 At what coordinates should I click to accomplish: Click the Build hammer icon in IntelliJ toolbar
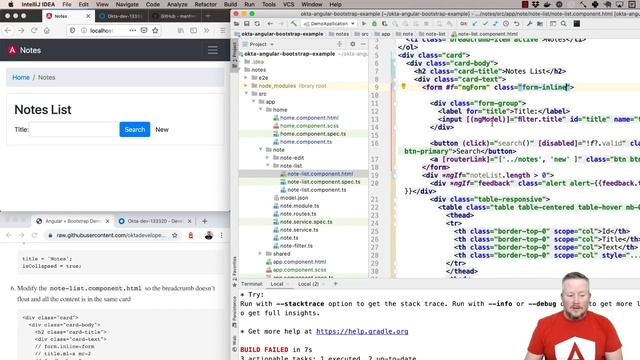pos(293,24)
